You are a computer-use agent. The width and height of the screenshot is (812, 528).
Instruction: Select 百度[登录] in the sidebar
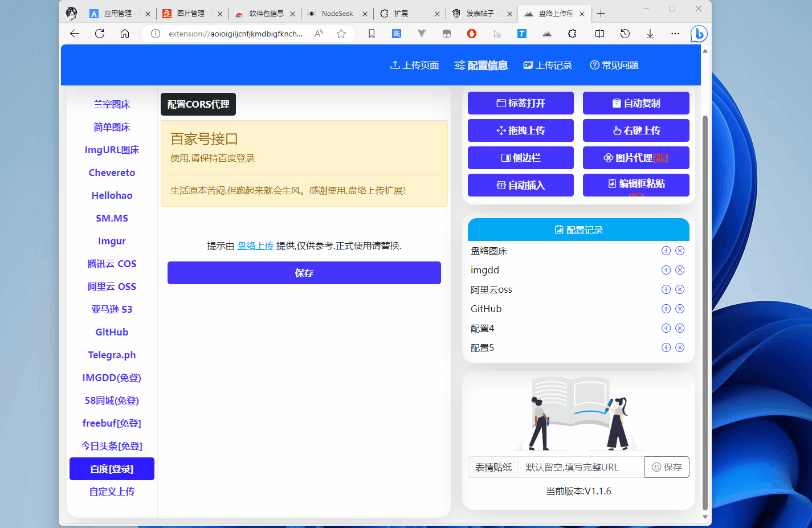tap(112, 469)
